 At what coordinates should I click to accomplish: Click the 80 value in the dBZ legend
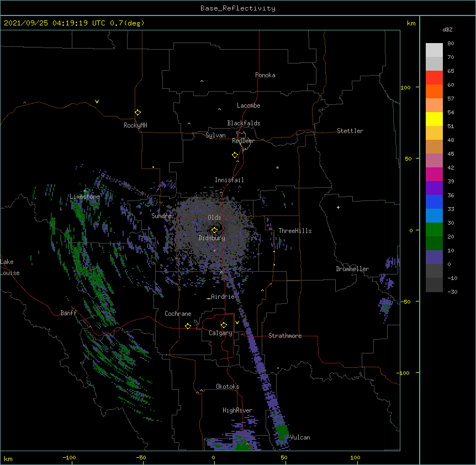451,44
